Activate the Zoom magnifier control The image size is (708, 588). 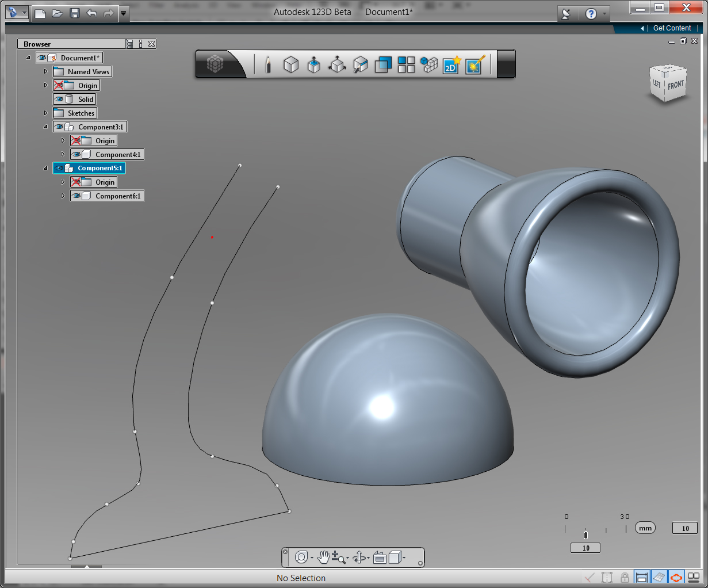point(337,557)
